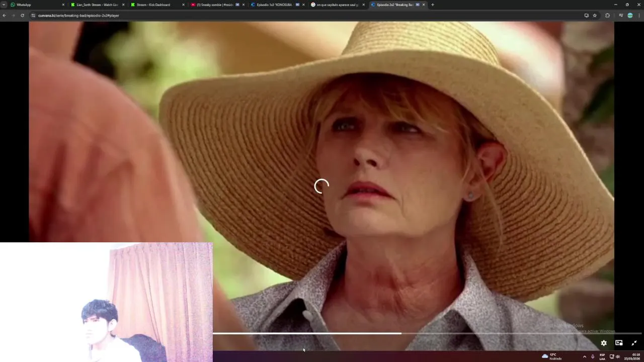Screen dimensions: 644x362
Task: Close the Sneaky zombie tab
Action: point(244,5)
